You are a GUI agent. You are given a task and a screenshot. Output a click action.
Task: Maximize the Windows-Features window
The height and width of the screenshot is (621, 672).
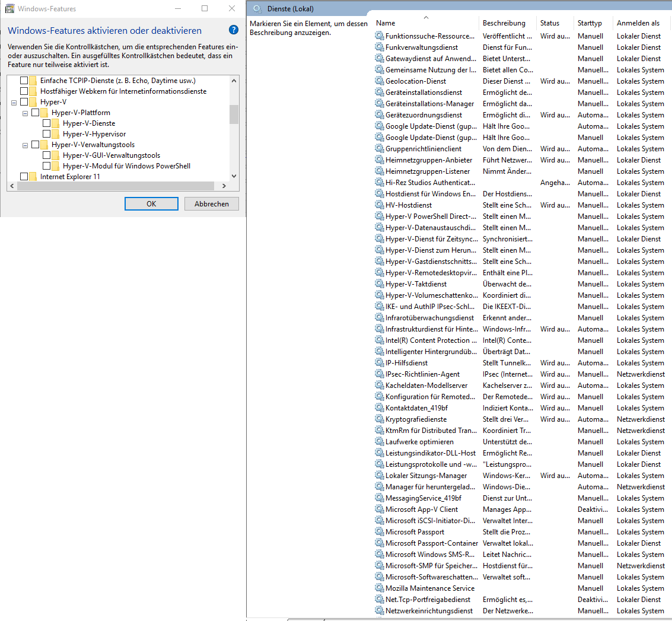click(205, 8)
